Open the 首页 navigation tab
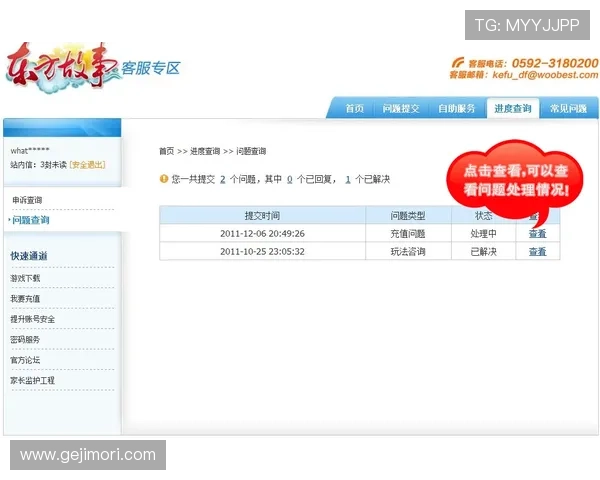The width and height of the screenshot is (600, 480). tap(354, 108)
